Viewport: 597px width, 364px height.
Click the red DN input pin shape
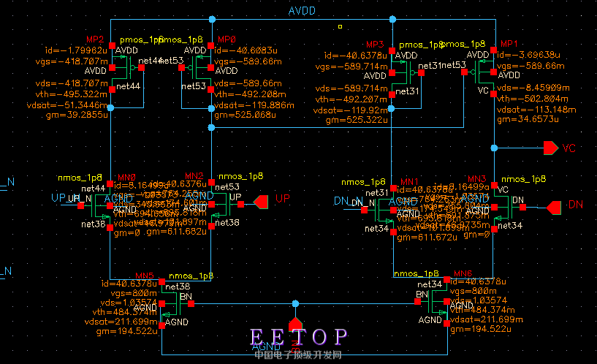[x=554, y=208]
